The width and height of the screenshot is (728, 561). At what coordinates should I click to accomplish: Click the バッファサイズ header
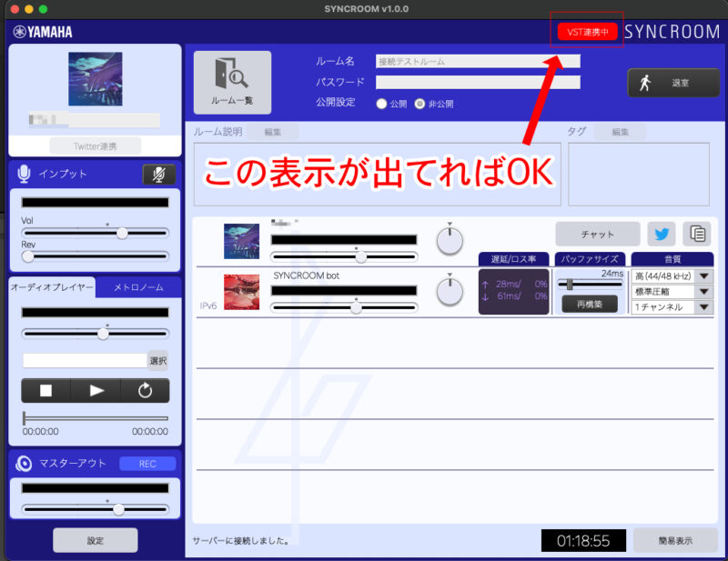590,259
